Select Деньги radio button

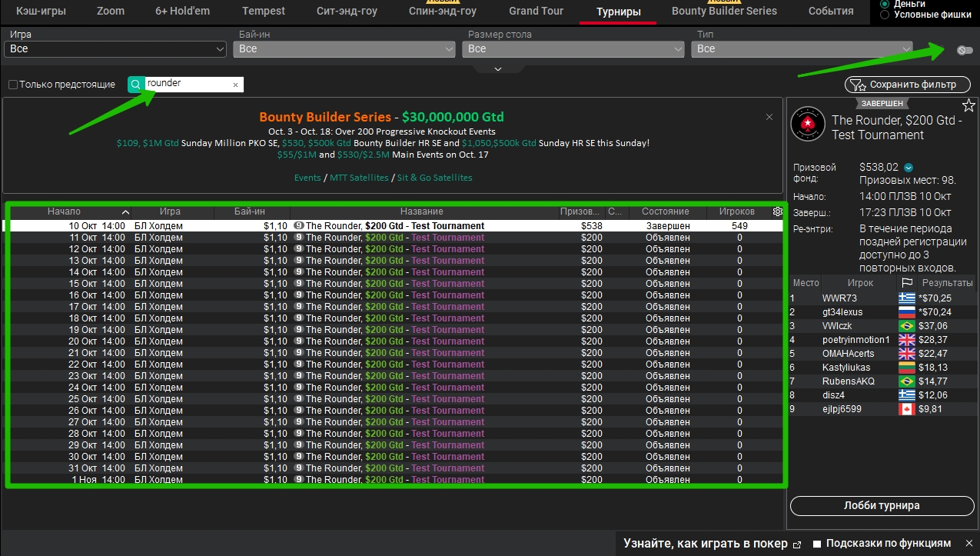point(885,5)
